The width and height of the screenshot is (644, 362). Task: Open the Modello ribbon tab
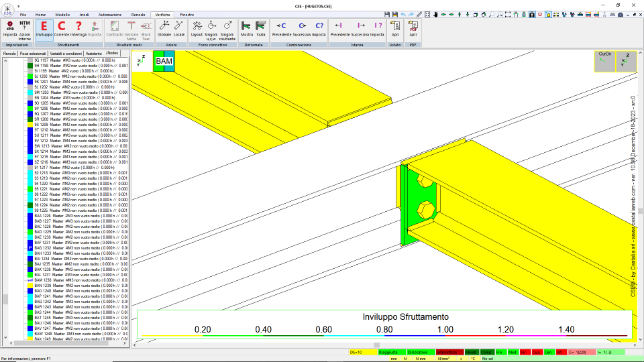click(62, 15)
